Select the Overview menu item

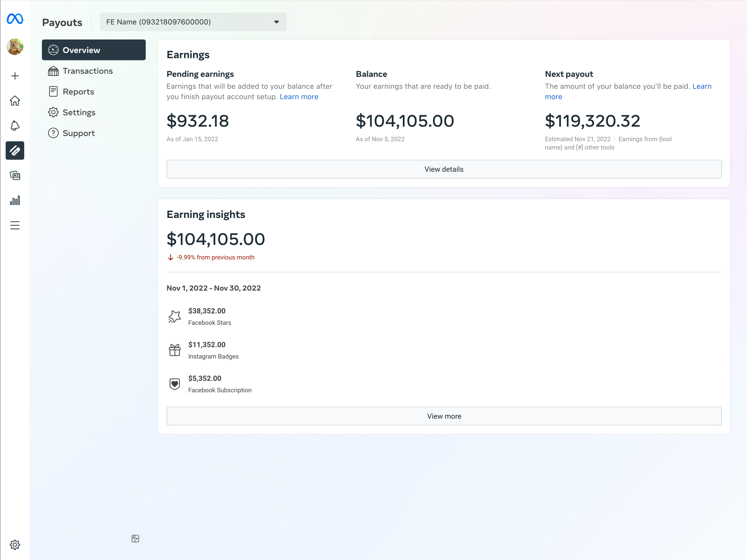[x=94, y=50]
